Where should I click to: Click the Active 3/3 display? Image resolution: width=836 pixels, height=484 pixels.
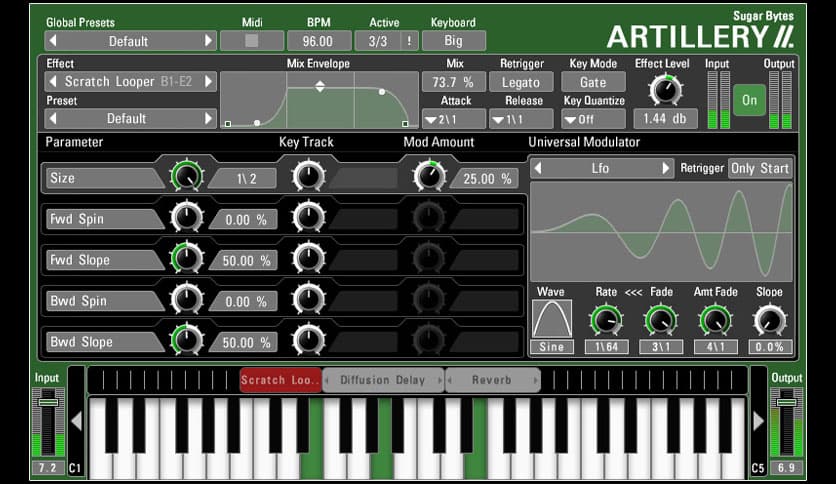(378, 41)
